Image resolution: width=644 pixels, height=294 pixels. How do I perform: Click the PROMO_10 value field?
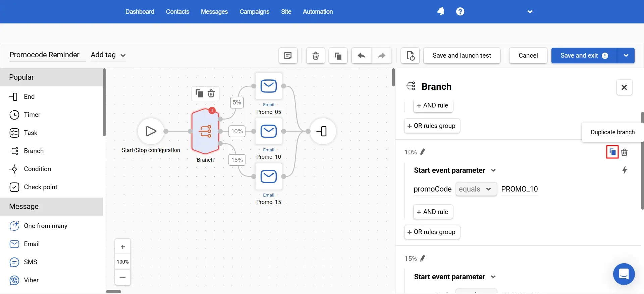click(519, 189)
